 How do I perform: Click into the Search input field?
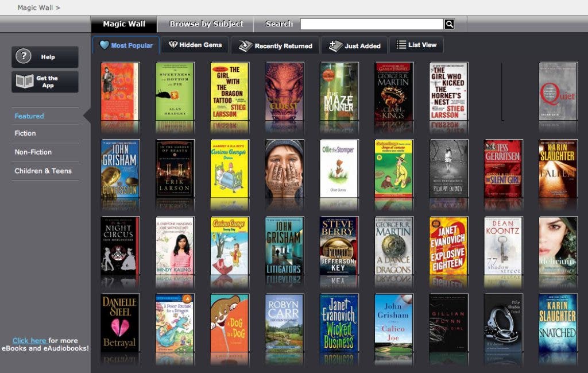coord(372,24)
